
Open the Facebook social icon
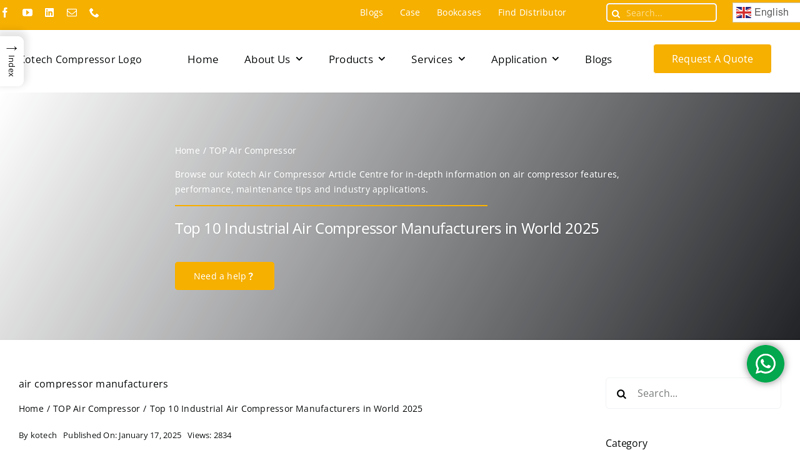(x=5, y=12)
